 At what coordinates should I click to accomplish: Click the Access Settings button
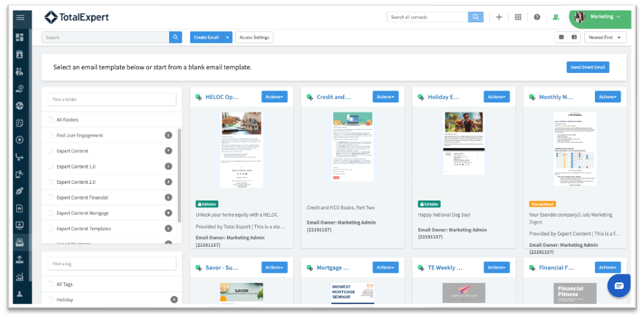[254, 37]
